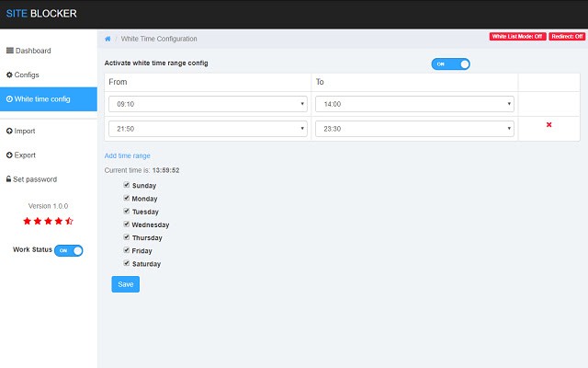Go to the Dashboard page

[x=33, y=51]
